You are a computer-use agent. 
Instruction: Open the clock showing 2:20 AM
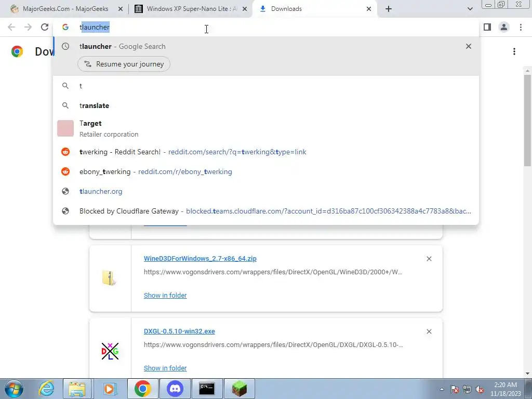[506, 389]
